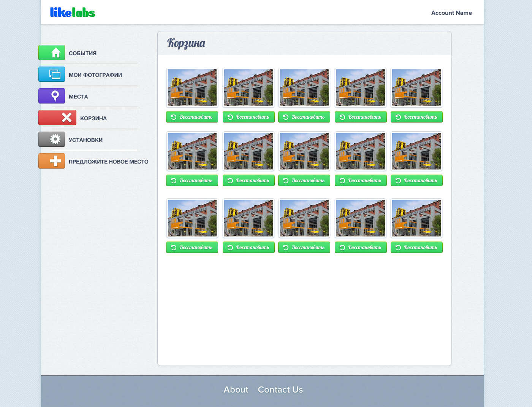Viewport: 532px width, 407px height.
Task: Click the red X trash icon
Action: 57,118
